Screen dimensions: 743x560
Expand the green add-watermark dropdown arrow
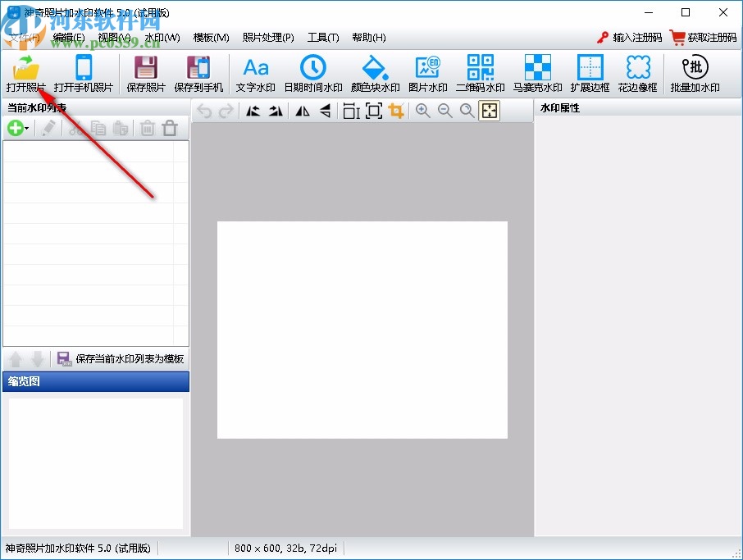tap(27, 129)
